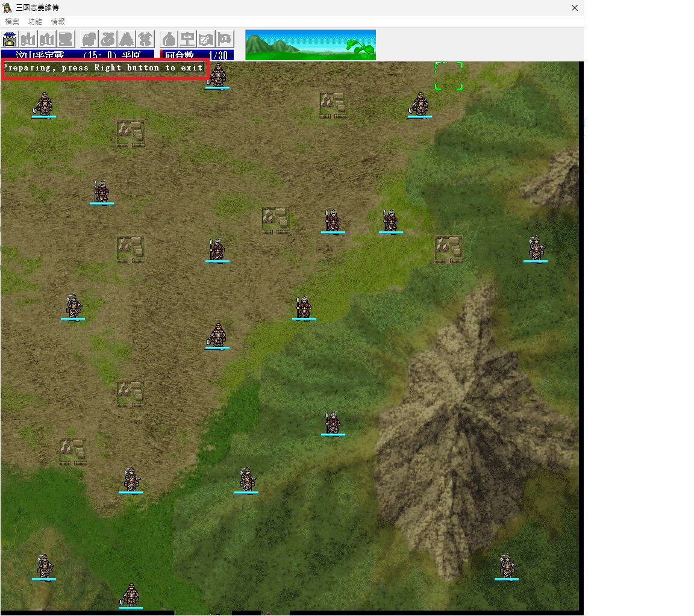Screen dimensions: 694x616
Task: Select the dice map toolbar icon
Action: click(x=206, y=39)
